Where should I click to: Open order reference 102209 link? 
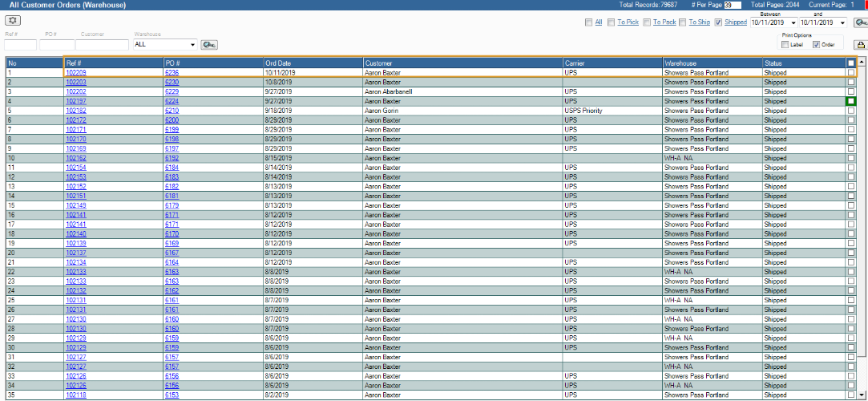coord(76,72)
